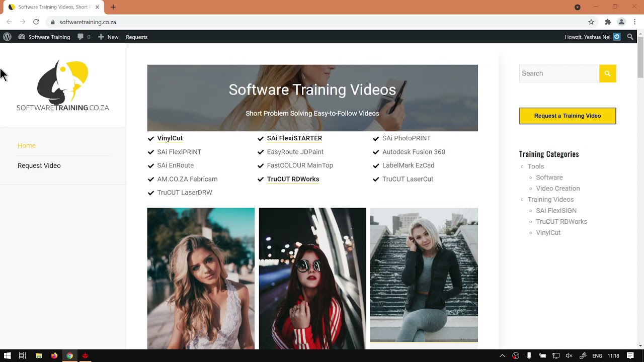
Task: Click the Chrome taskbar icon
Action: 69,355
